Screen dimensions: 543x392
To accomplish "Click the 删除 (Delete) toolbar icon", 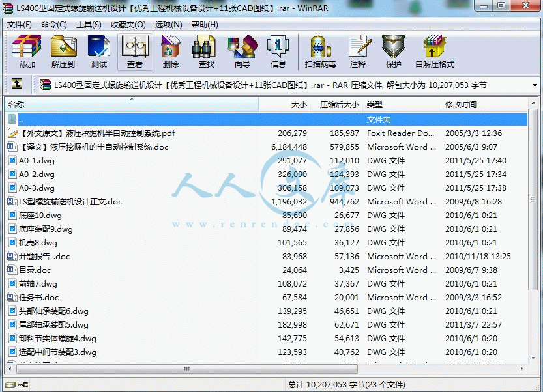I will (171, 51).
